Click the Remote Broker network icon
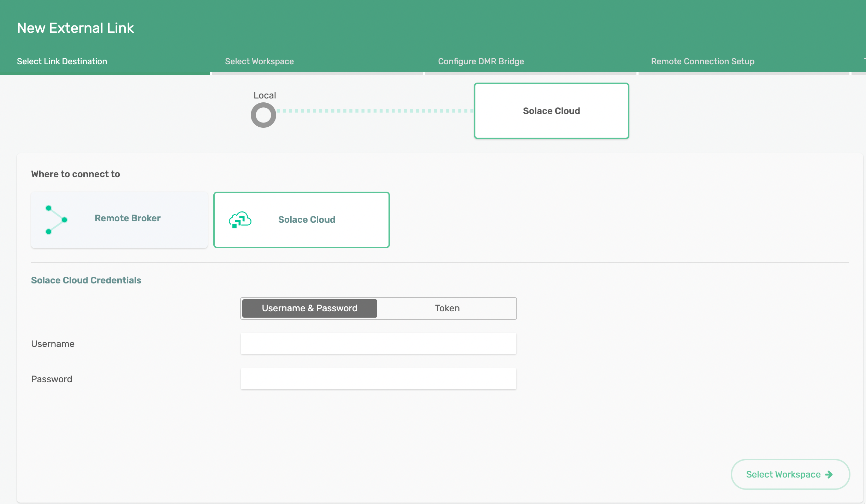Image resolution: width=866 pixels, height=504 pixels. (x=55, y=220)
